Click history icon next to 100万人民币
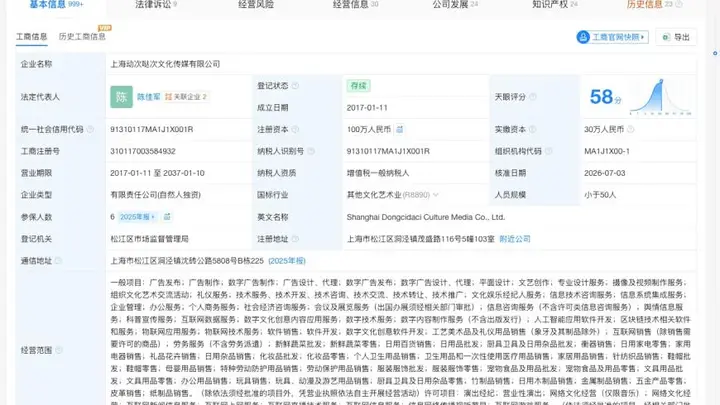 399,129
